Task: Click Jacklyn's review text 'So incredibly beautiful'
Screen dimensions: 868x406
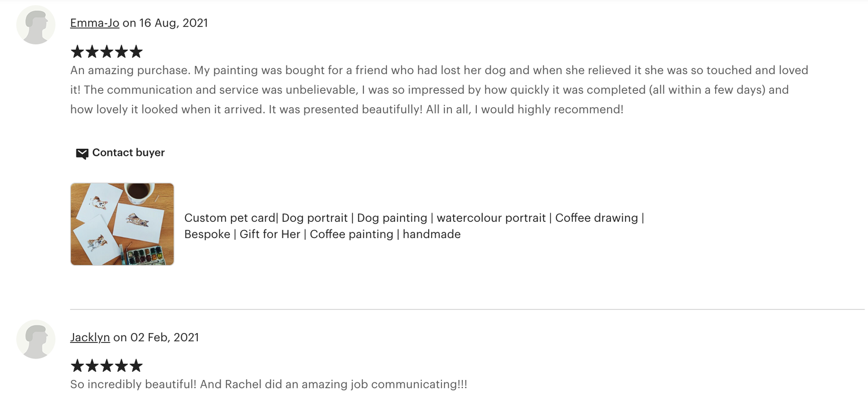Action: (269, 385)
